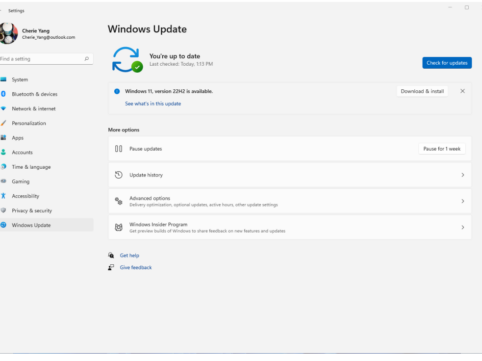Click the pause bars icon
Viewport: 482px width, 361px height.
tap(118, 149)
